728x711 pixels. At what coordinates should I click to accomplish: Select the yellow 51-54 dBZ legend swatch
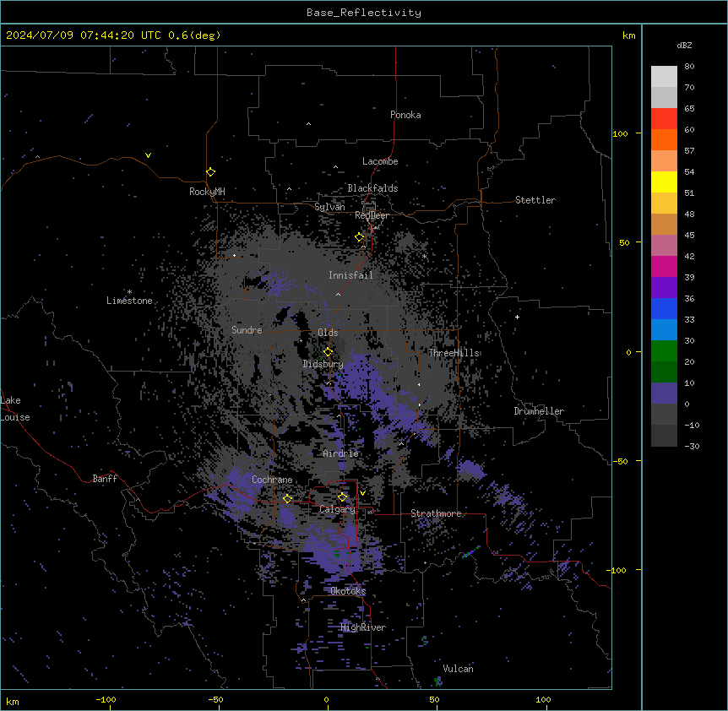click(664, 182)
